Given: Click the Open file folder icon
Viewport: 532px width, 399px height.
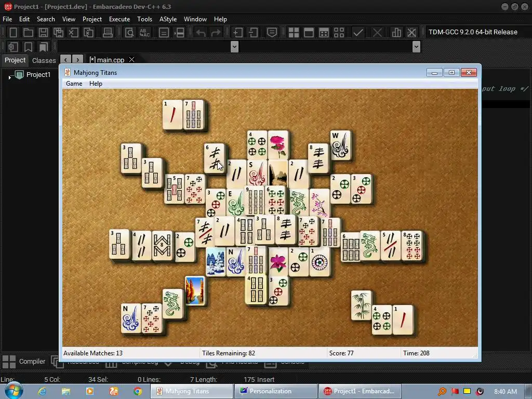Looking at the screenshot, I should pos(28,32).
